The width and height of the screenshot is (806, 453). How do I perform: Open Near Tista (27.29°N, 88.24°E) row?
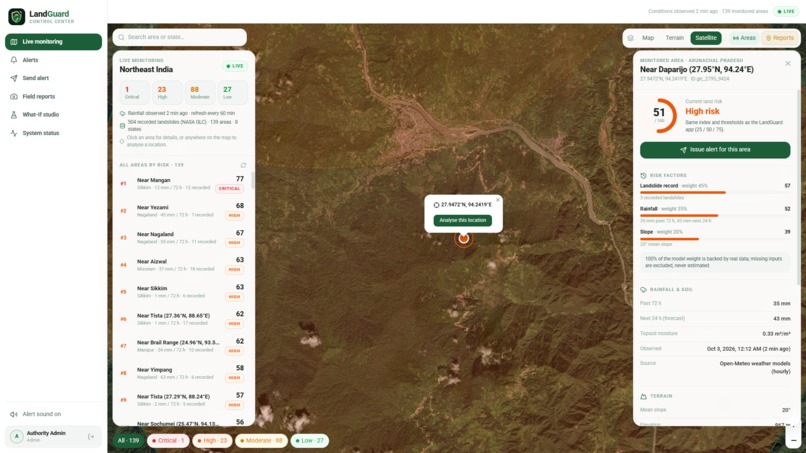pos(182,400)
